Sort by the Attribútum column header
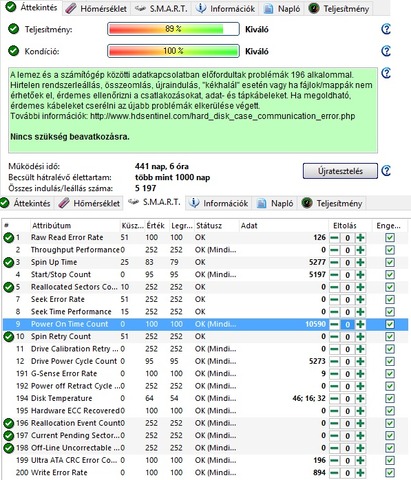This screenshot has height=480, width=411. click(x=75, y=226)
